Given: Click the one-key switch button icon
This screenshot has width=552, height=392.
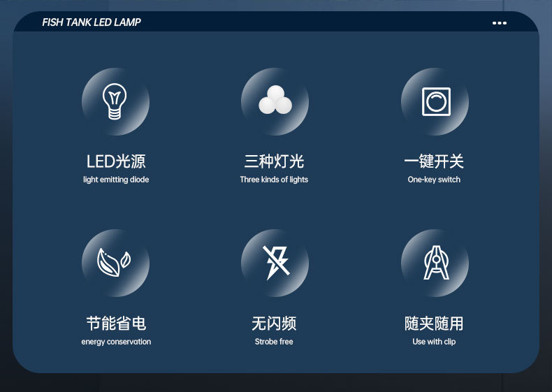Looking at the screenshot, I should tap(436, 101).
